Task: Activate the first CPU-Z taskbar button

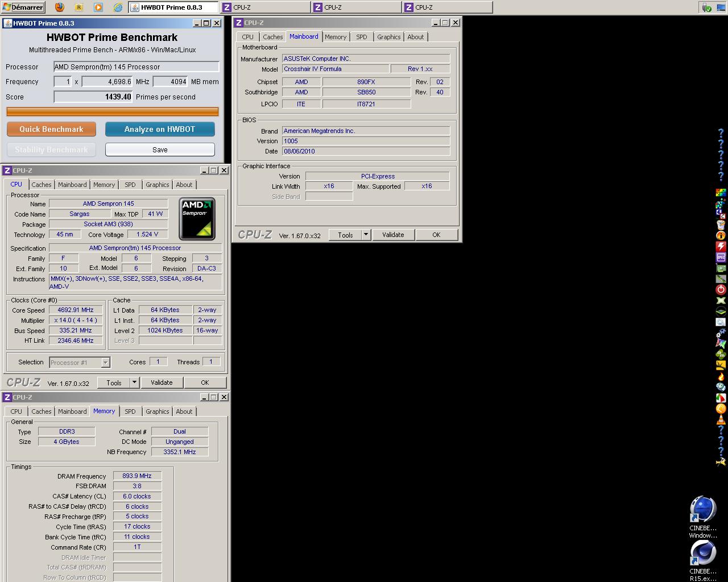Action: [x=265, y=7]
